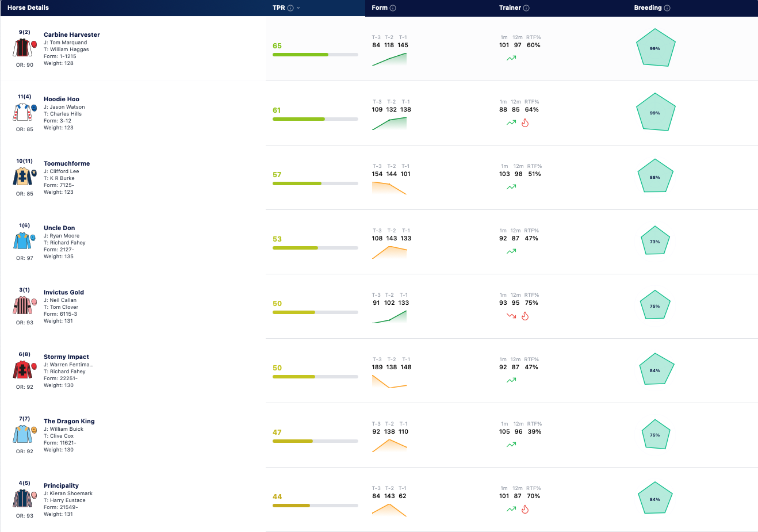Image resolution: width=758 pixels, height=532 pixels.
Task: Click Hoodie Hoo's hot trainer flame icon
Action: (525, 123)
